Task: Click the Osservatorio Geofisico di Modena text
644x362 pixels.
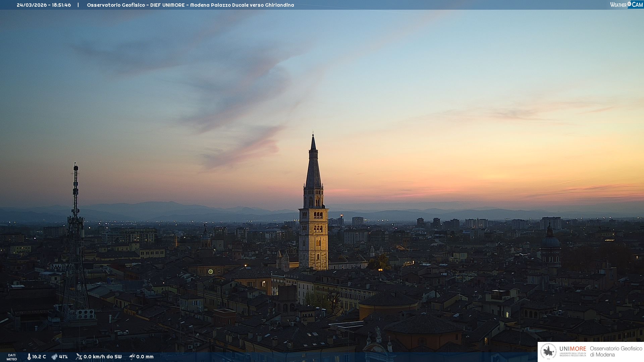Action: 616,352
